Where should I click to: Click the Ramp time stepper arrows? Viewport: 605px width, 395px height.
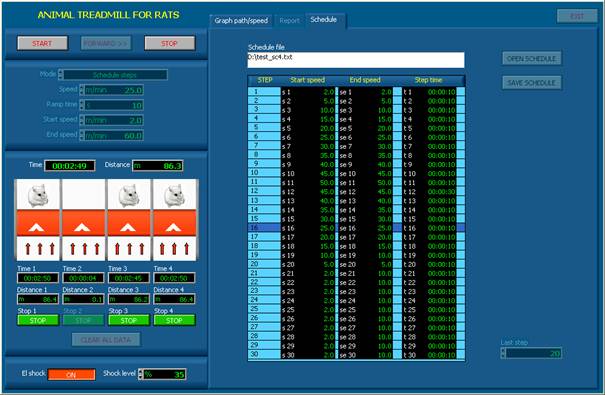[x=81, y=105]
